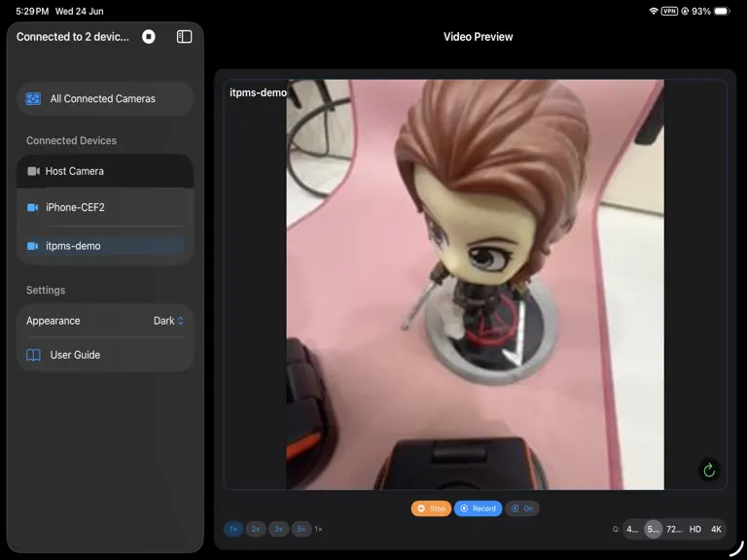
Task: Select the 4... quality option
Action: coord(632,529)
